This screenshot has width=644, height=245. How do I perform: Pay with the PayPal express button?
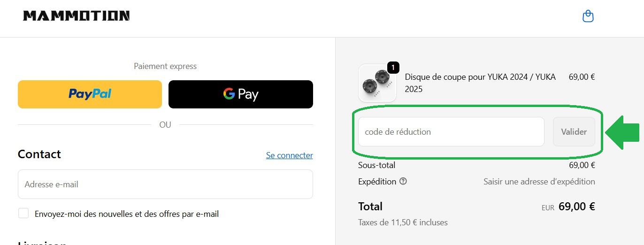[90, 94]
